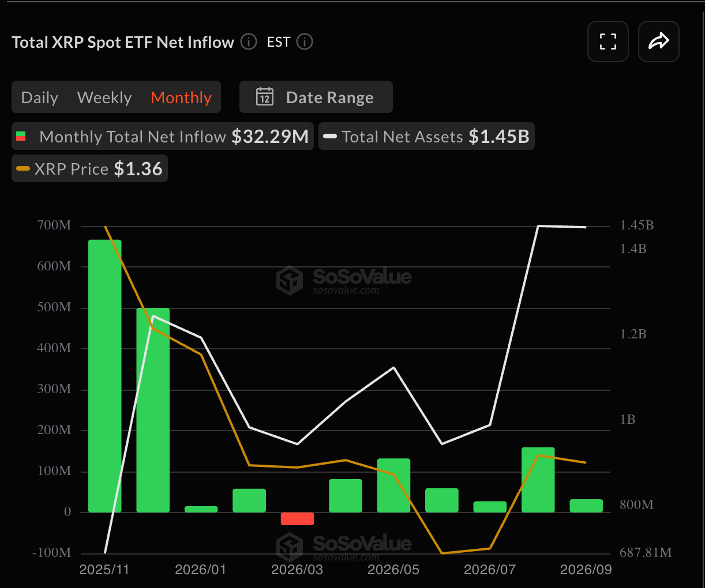Screen dimensions: 705x588
Task: Select the Monthly tab
Action: tap(181, 97)
